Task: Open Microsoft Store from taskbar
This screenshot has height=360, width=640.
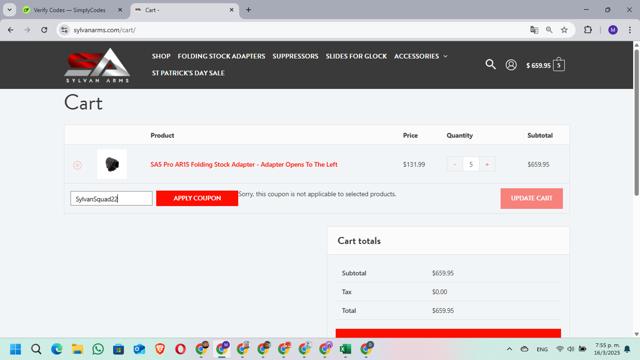Action: (x=118, y=349)
